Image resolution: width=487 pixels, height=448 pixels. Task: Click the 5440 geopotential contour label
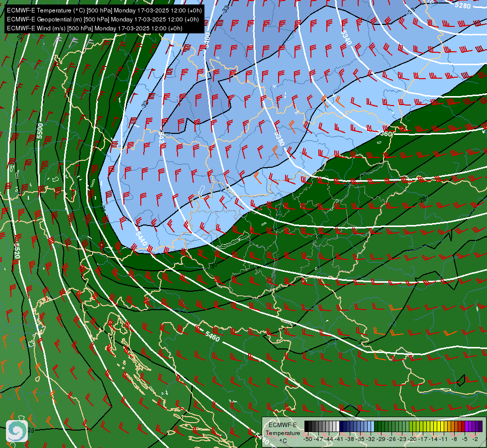[141, 238]
